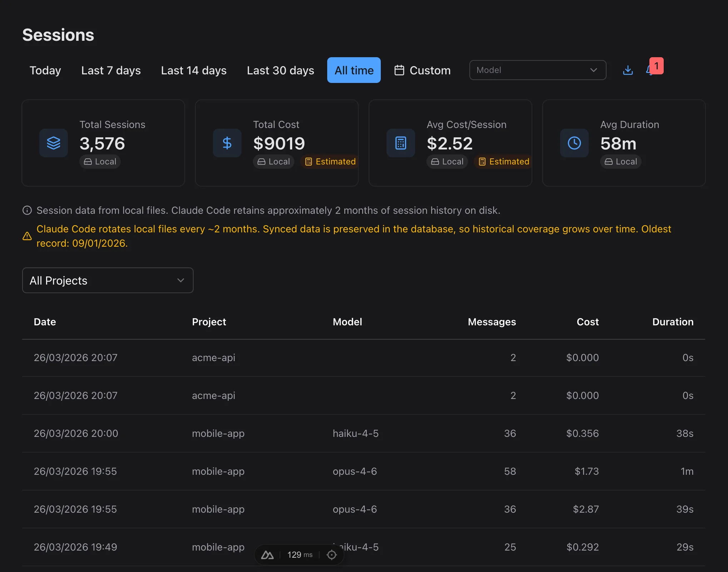Viewport: 728px width, 572px height.
Task: Click the calendar icon next to Custom
Action: pos(399,70)
